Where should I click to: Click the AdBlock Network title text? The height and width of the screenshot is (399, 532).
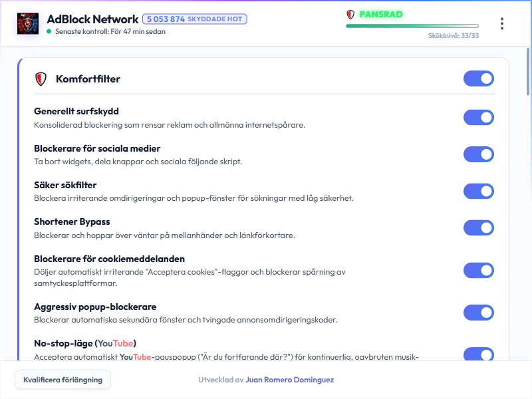tap(92, 19)
